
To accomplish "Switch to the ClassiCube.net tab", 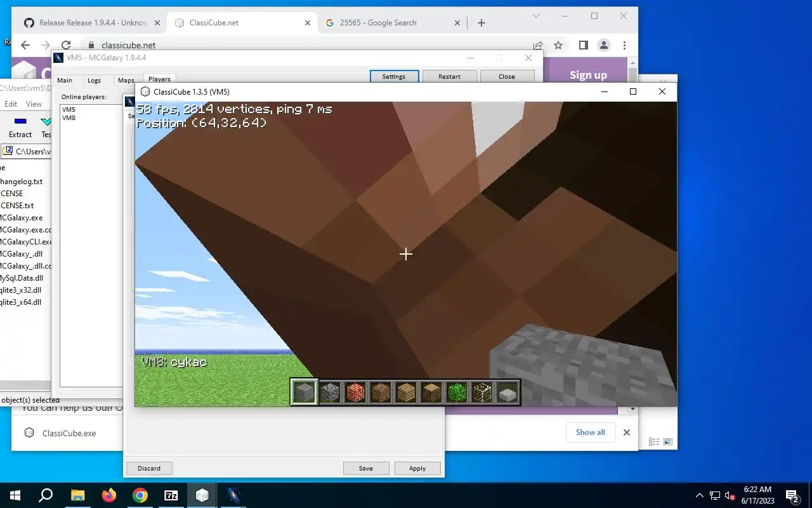I will click(x=242, y=23).
